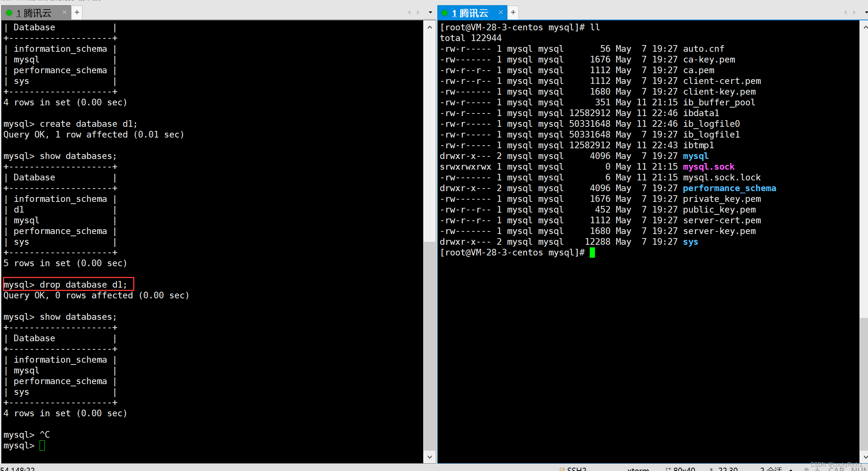Click the blue sys directory in listing

click(x=691, y=242)
